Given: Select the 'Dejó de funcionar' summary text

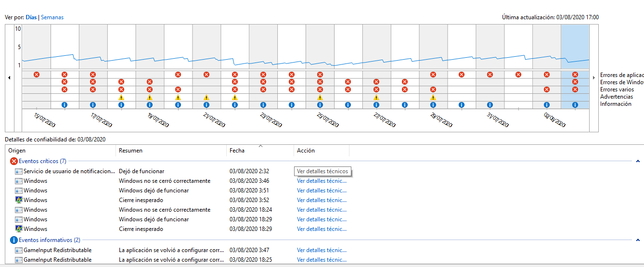Looking at the screenshot, I should pos(142,171).
